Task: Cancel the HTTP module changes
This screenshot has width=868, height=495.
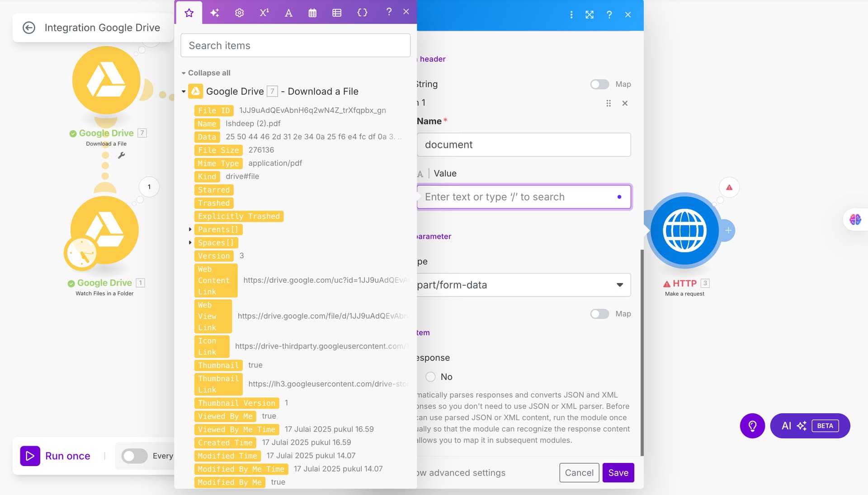Action: [579, 473]
